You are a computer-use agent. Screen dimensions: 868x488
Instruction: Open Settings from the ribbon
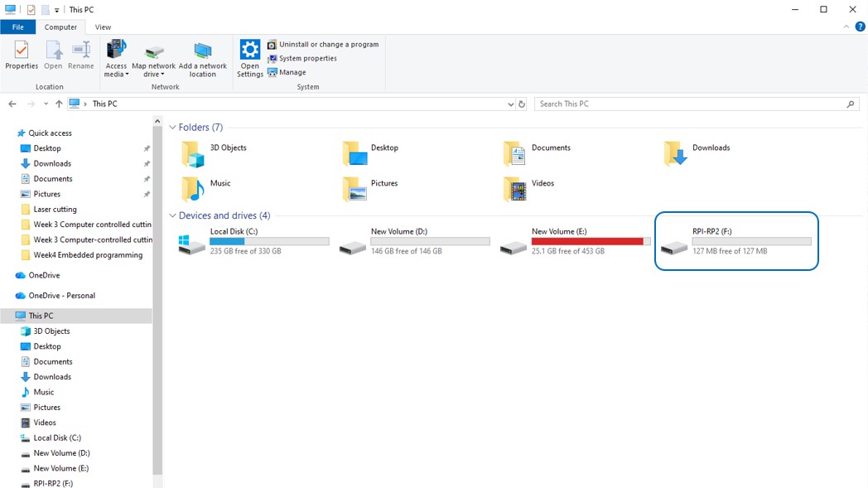[x=249, y=58]
